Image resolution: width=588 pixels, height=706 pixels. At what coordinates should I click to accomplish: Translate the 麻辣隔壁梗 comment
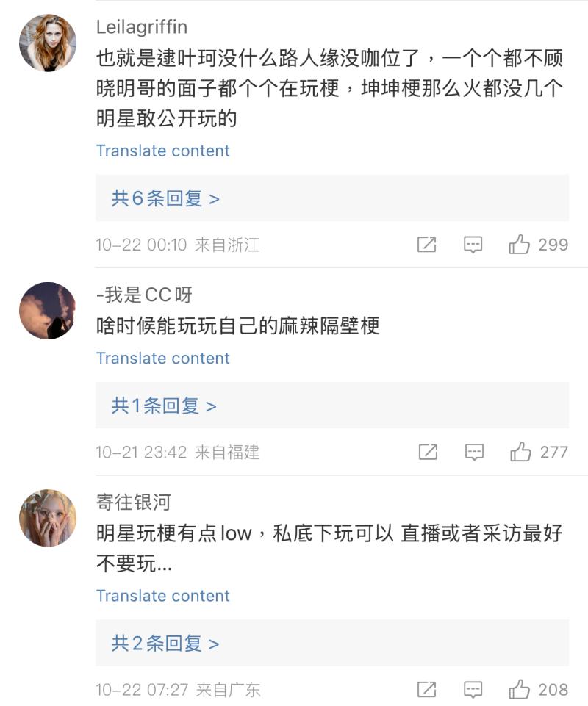(162, 358)
